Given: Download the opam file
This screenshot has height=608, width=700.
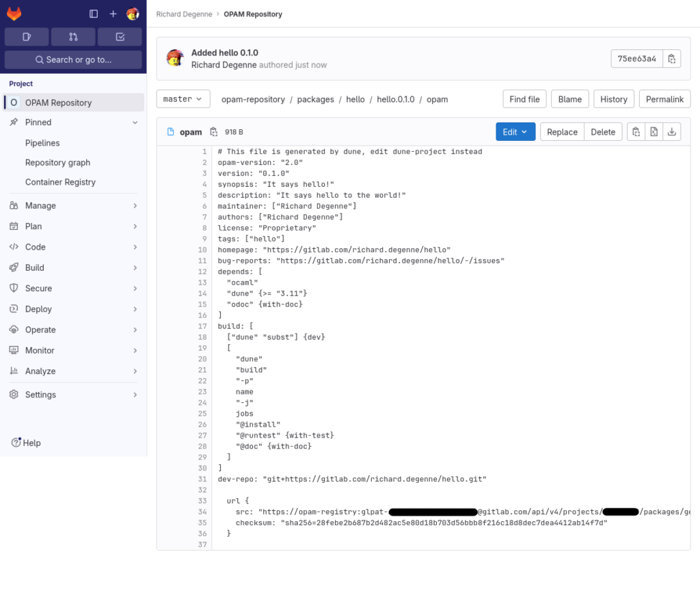Looking at the screenshot, I should pos(672,131).
